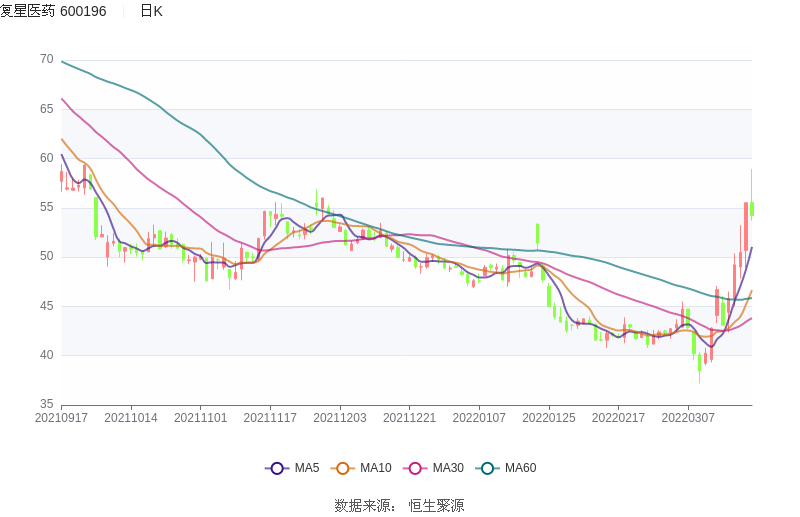Select the 20220307 date axis label
Screen dimensions: 800x517
click(688, 418)
